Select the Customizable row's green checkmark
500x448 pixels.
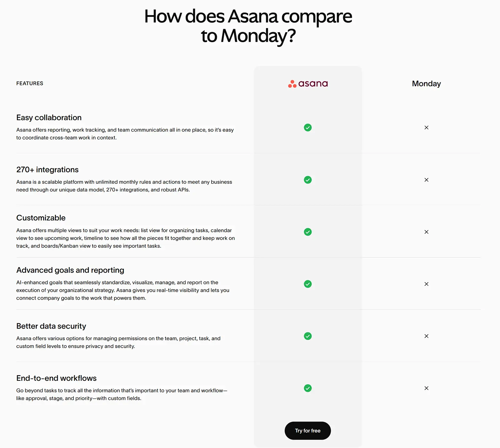(307, 232)
